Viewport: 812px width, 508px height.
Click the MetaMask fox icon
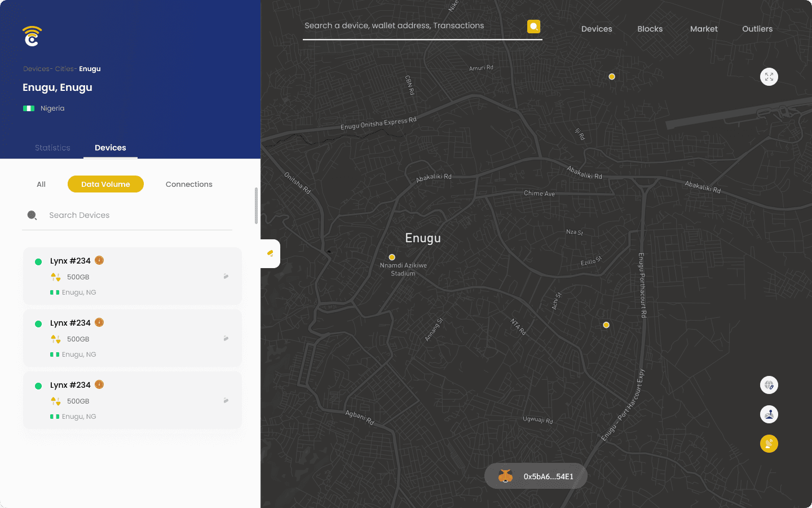click(505, 476)
